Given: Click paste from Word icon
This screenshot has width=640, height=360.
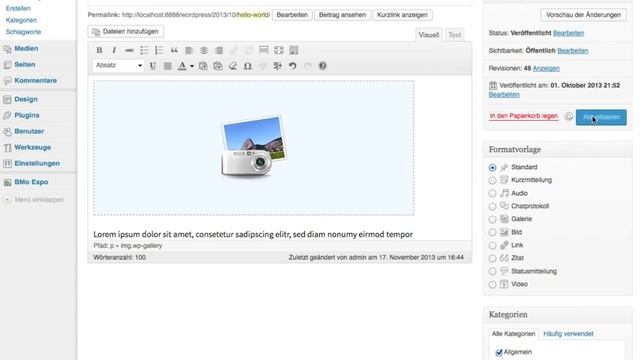Looking at the screenshot, I should coord(218,66).
